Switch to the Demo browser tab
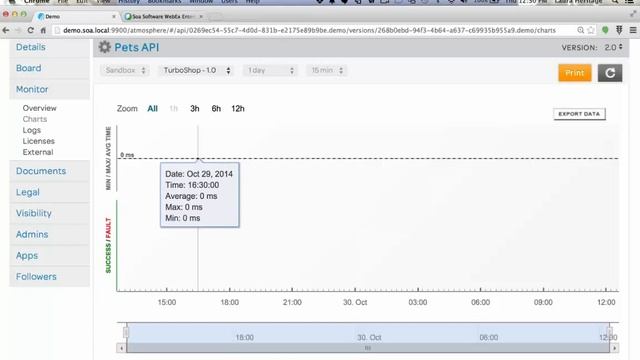 click(x=76, y=16)
